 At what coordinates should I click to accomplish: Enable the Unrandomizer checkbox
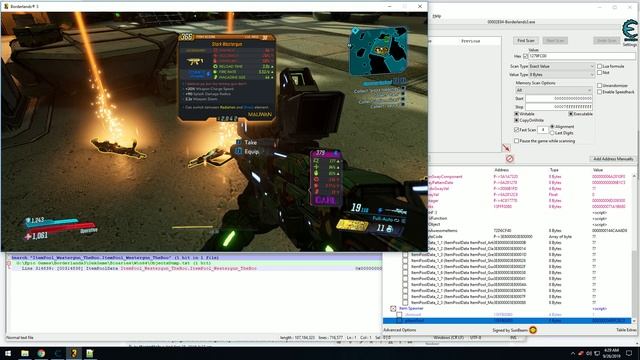(x=600, y=86)
